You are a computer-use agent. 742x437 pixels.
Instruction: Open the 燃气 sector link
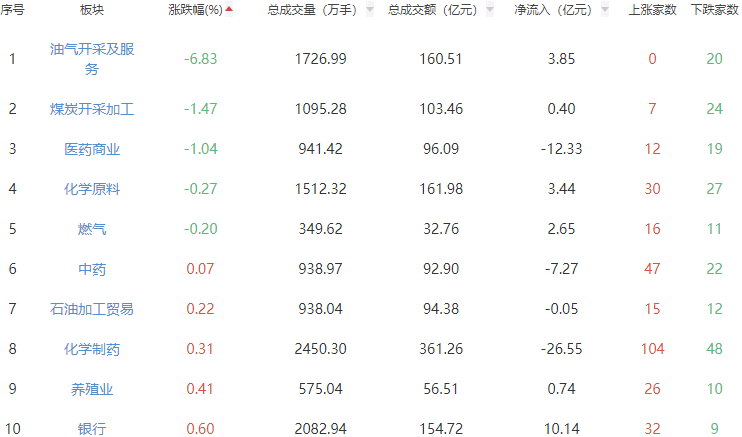click(92, 228)
